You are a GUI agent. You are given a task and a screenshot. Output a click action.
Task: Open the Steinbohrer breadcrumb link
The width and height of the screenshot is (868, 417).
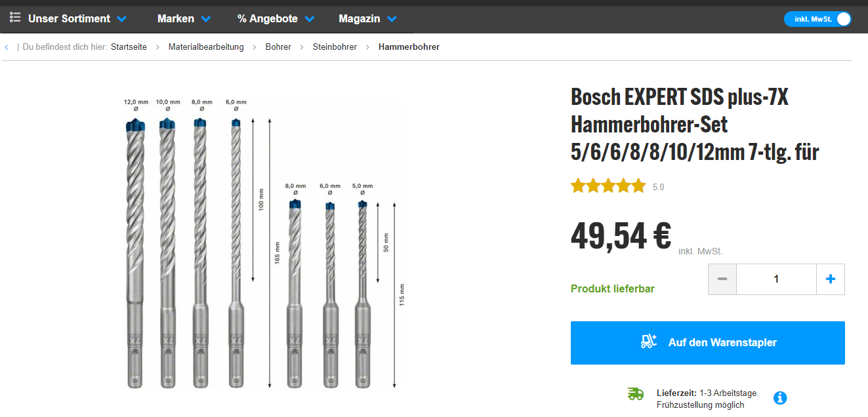335,47
